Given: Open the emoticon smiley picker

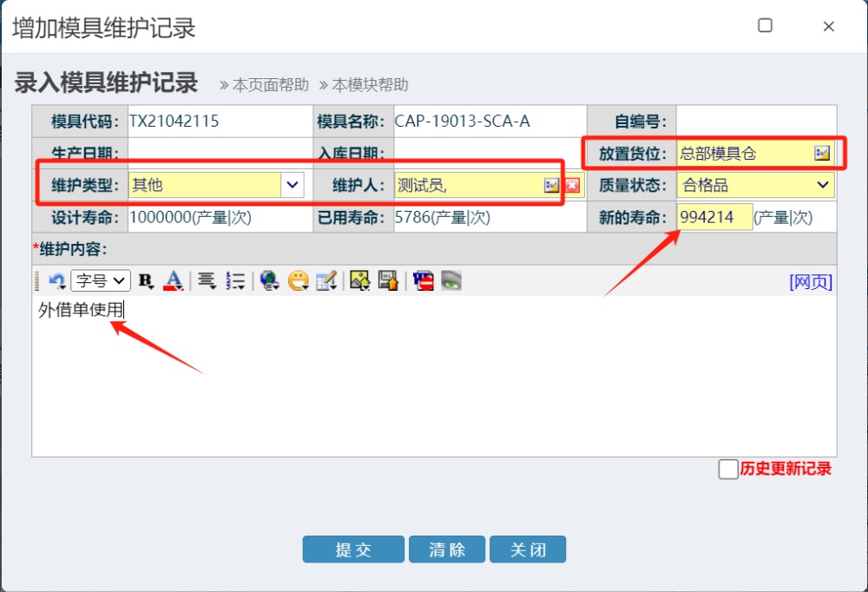Looking at the screenshot, I should [x=298, y=280].
